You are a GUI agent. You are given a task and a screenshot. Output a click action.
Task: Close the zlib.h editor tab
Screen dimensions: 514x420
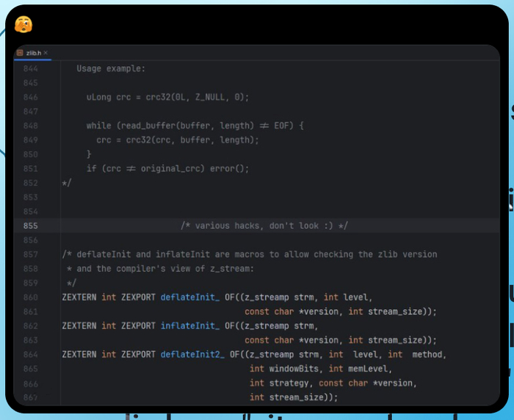point(46,53)
